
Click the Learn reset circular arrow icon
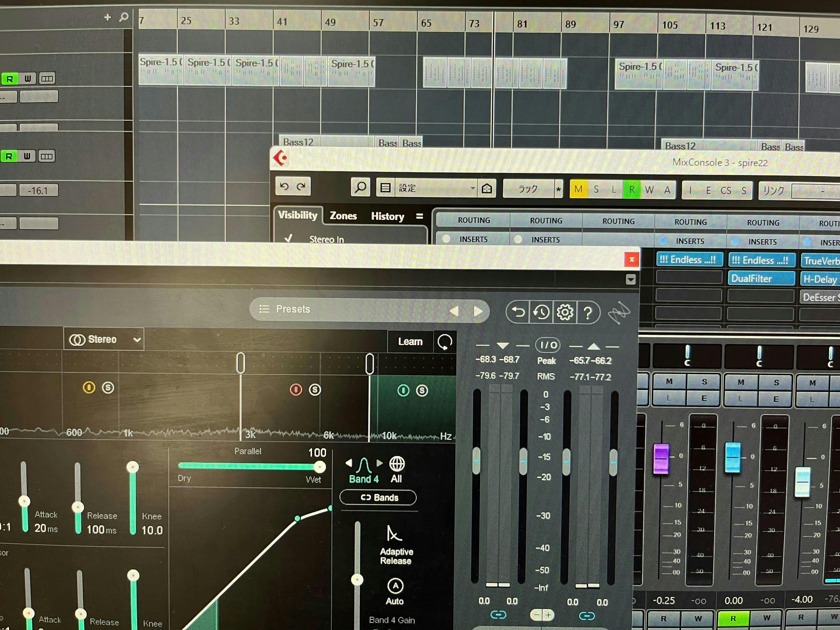[445, 342]
